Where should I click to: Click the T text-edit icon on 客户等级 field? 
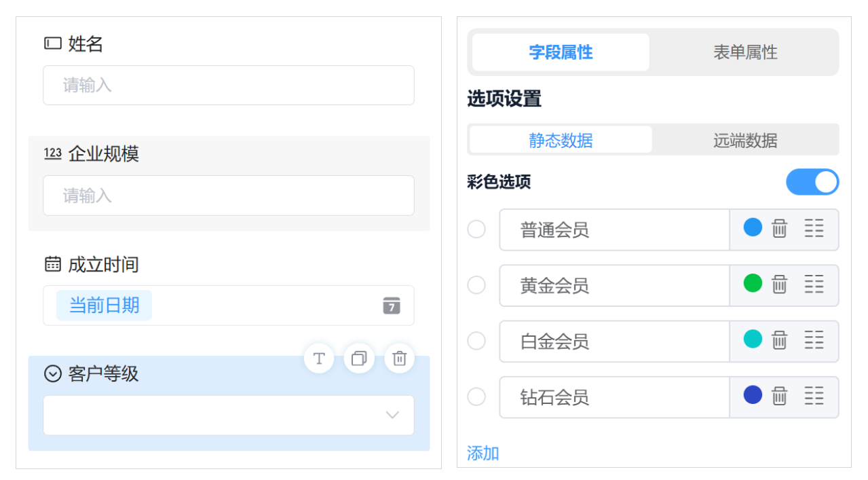(x=318, y=358)
